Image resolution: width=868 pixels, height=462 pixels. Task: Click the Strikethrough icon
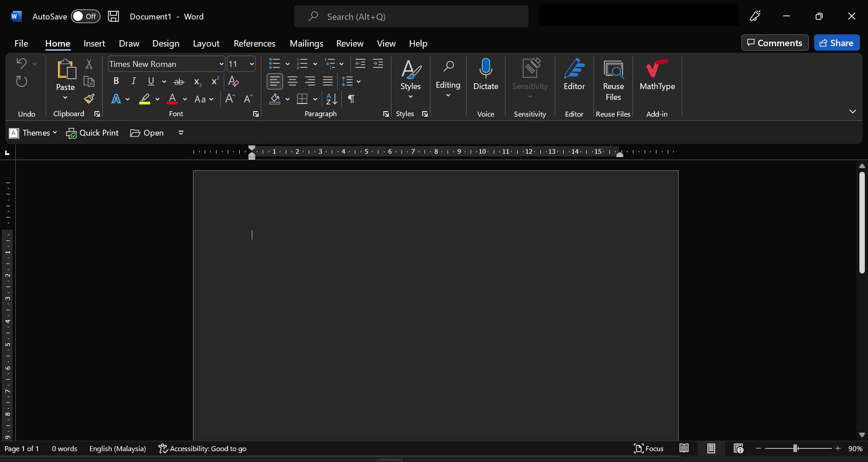click(179, 81)
